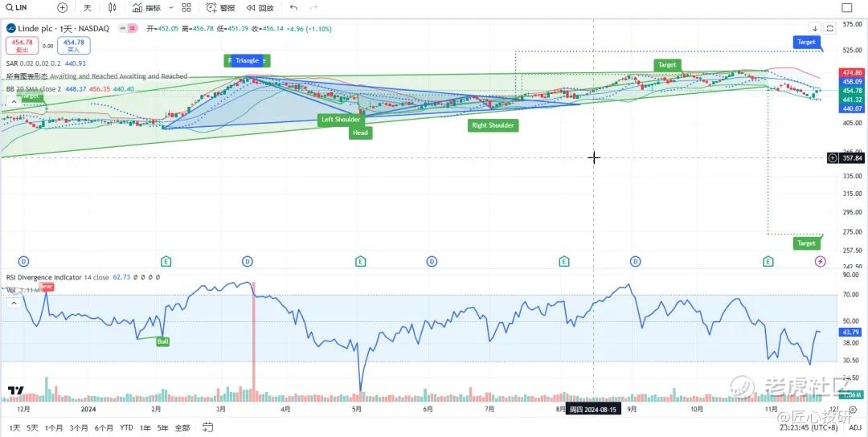The height and width of the screenshot is (437, 868).
Task: Redo the last chart action
Action: tap(314, 8)
